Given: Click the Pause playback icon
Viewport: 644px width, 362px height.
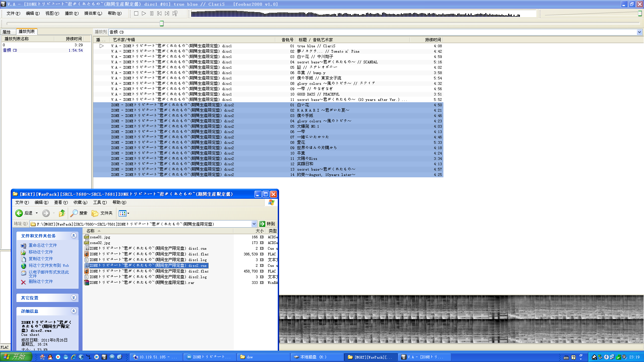Looking at the screenshot, I should pos(152,13).
